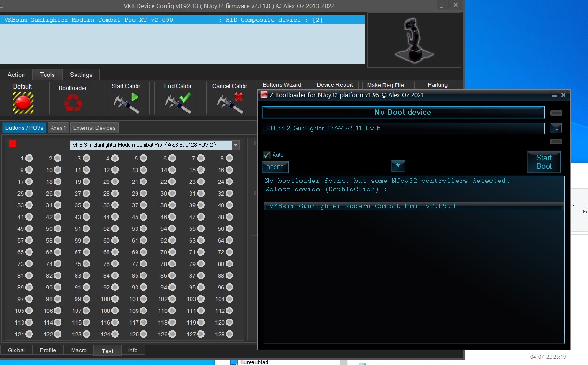Open the Info tab
588x365 pixels.
133,350
